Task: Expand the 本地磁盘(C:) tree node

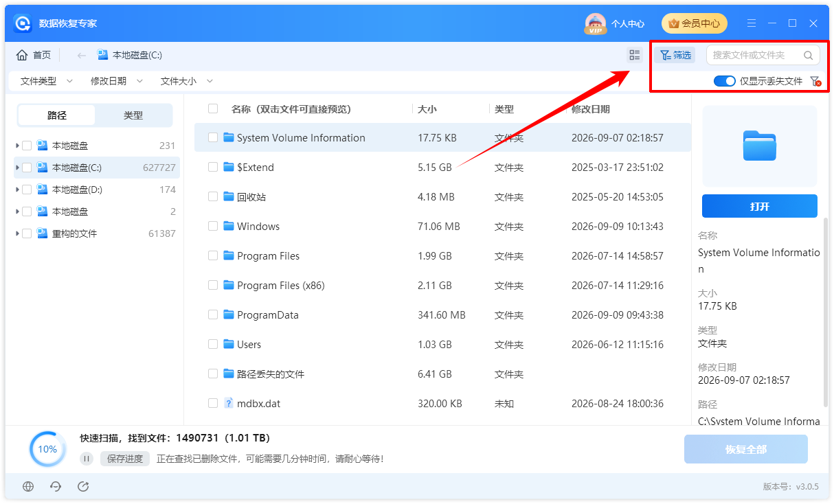Action: click(x=16, y=168)
